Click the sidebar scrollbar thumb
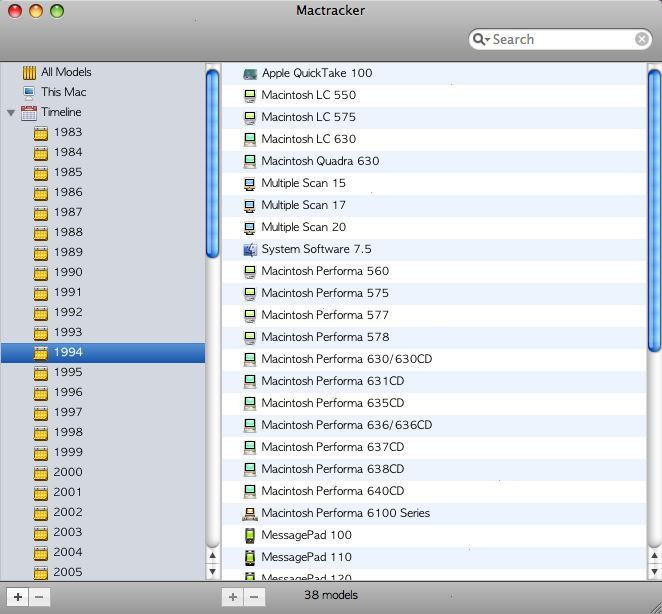The image size is (662, 614). tap(212, 163)
